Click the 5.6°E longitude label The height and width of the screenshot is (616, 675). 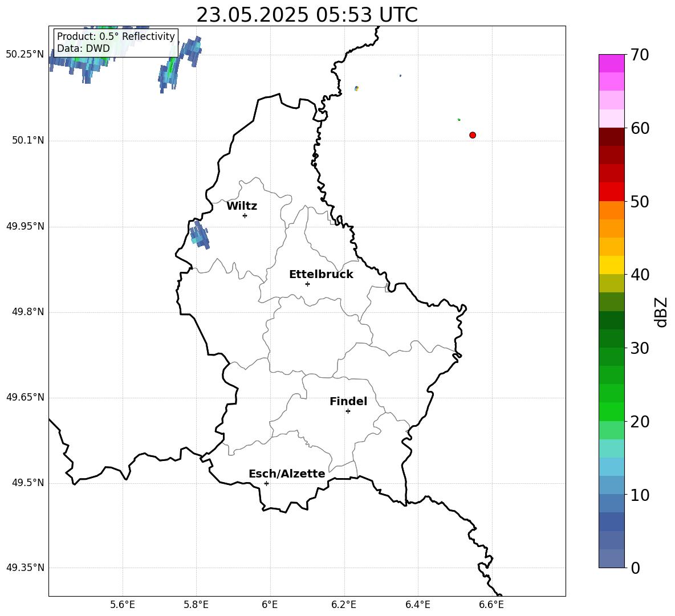point(123,605)
